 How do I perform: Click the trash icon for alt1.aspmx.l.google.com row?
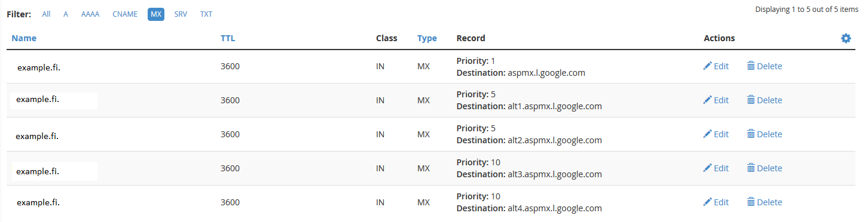pyautogui.click(x=751, y=100)
